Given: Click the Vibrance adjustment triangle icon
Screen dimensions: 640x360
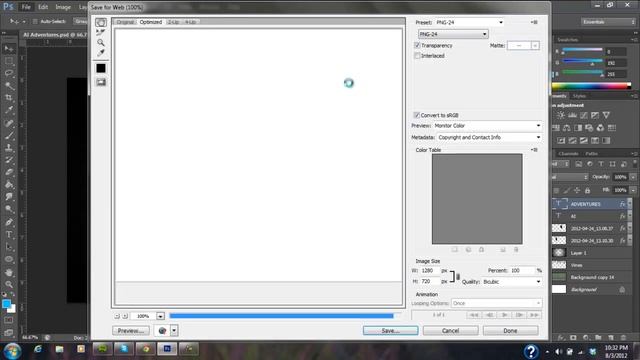Looking at the screenshot, I should tap(607, 116).
